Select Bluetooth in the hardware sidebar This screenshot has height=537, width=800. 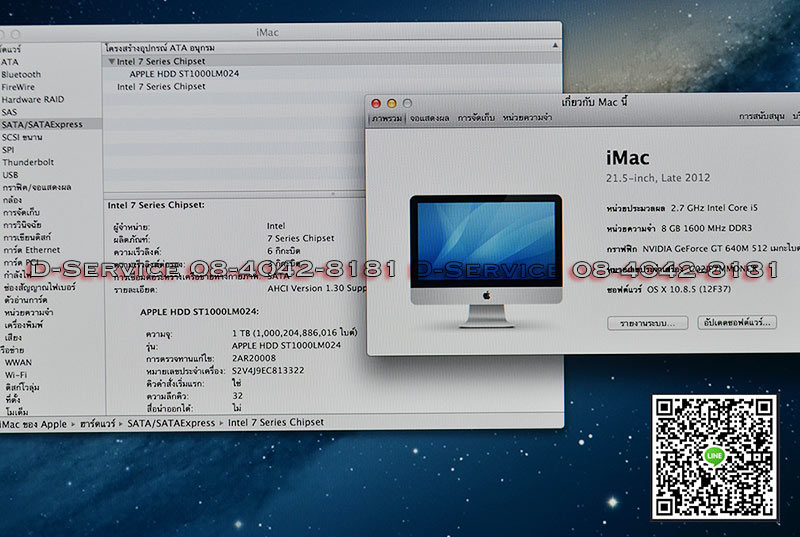pos(21,74)
